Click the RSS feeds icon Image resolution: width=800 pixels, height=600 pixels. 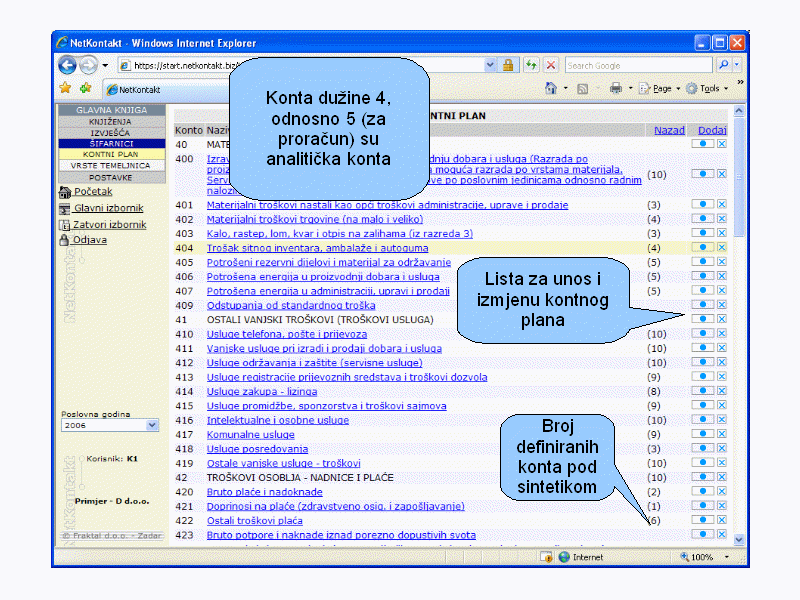point(583,89)
